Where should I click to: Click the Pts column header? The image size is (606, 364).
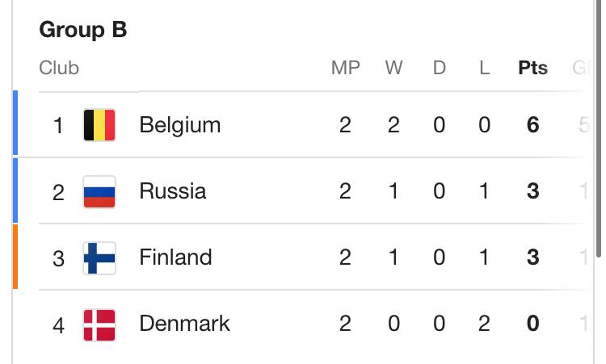[532, 68]
